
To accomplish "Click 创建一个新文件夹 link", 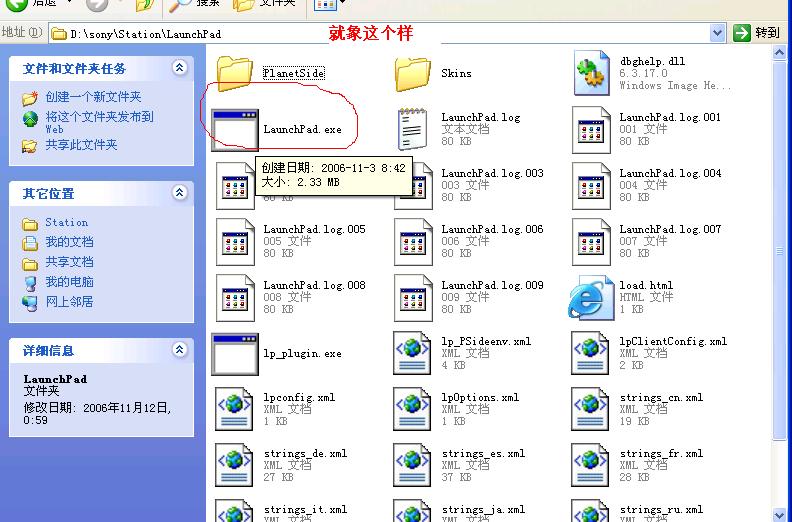I will coord(93,97).
